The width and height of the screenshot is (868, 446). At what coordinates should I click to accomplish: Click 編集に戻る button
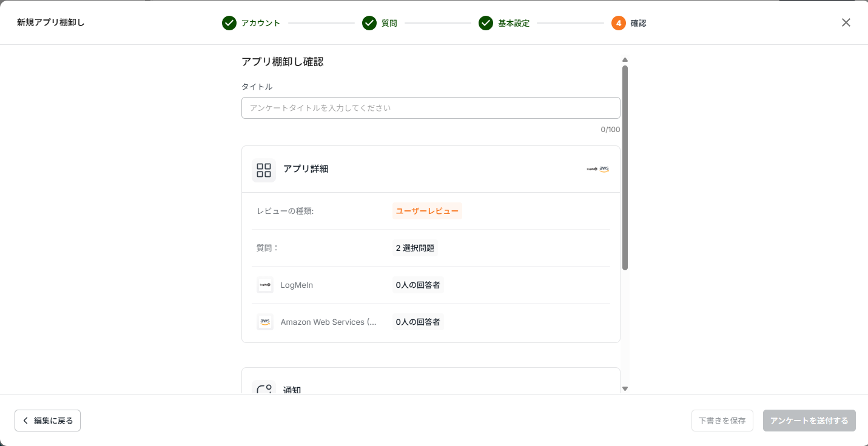[47, 421]
